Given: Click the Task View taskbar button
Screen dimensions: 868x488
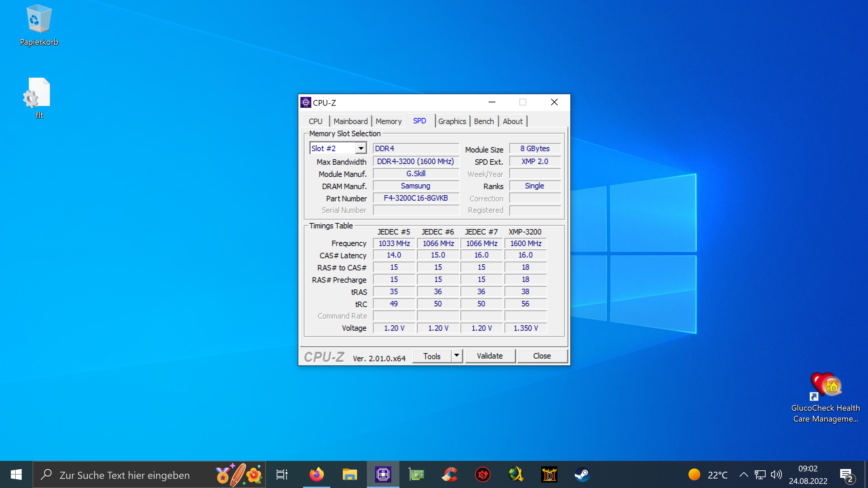Looking at the screenshot, I should point(282,474).
